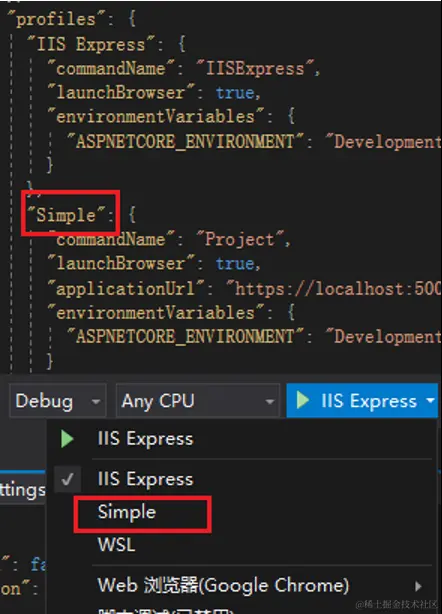Open the Any CPU platform dropdown
The image size is (442, 614).
198,401
